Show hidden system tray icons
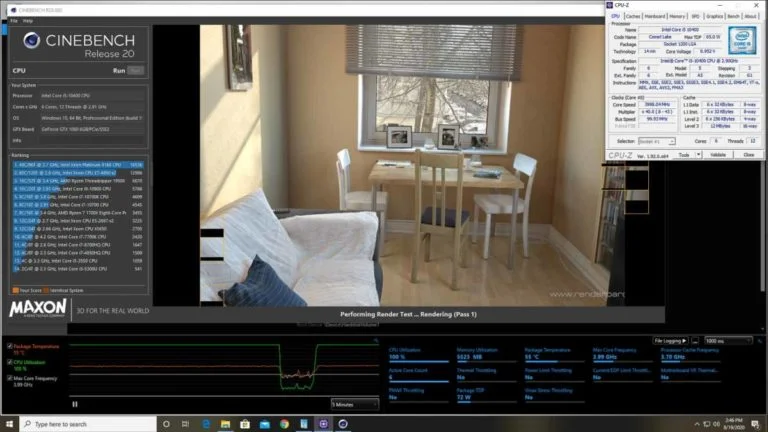The height and width of the screenshot is (432, 768). (696, 424)
